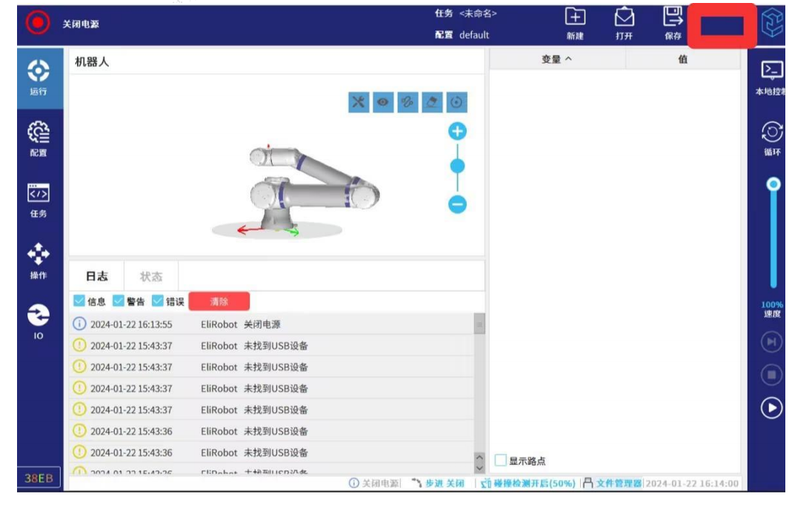Open the 任务 (Task) code page

[39, 199]
